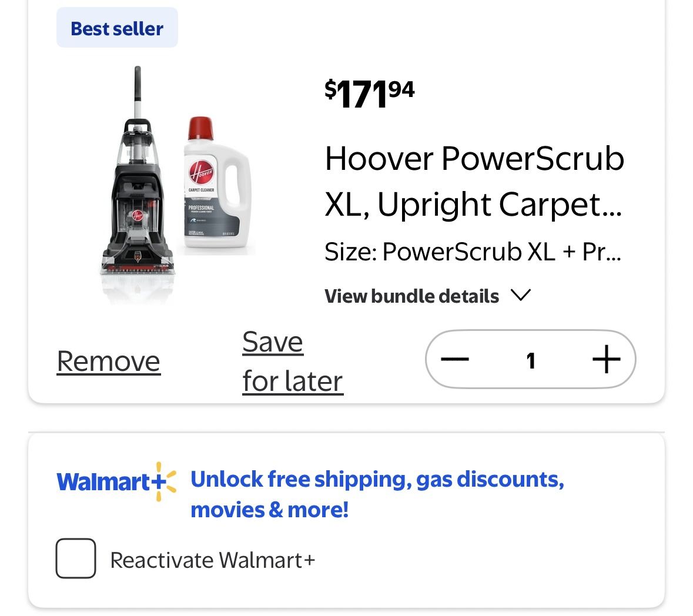Remove the Hoover PowerScrub from cart
The height and width of the screenshot is (616, 693).
(x=109, y=361)
